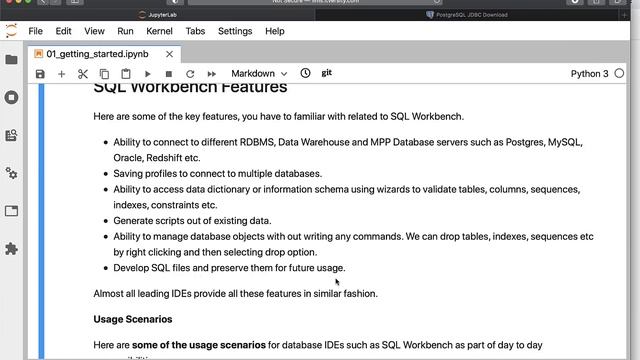Open the Settings menu
The width and height of the screenshot is (640, 360).
(235, 31)
